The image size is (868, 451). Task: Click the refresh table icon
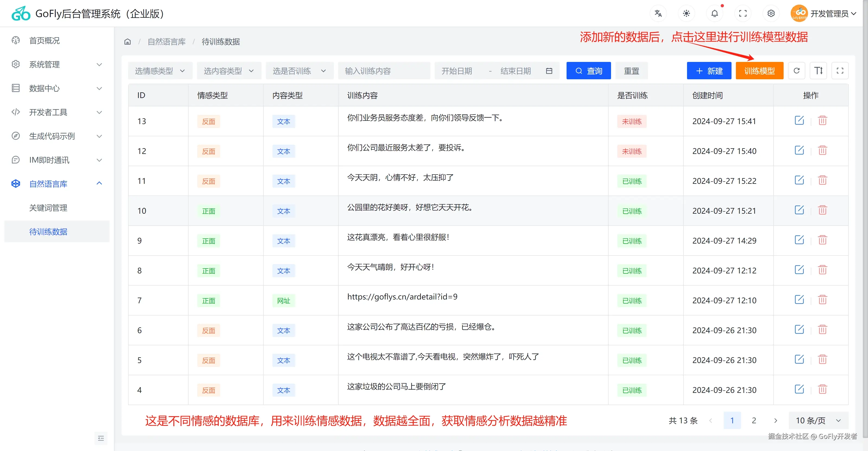click(x=797, y=71)
